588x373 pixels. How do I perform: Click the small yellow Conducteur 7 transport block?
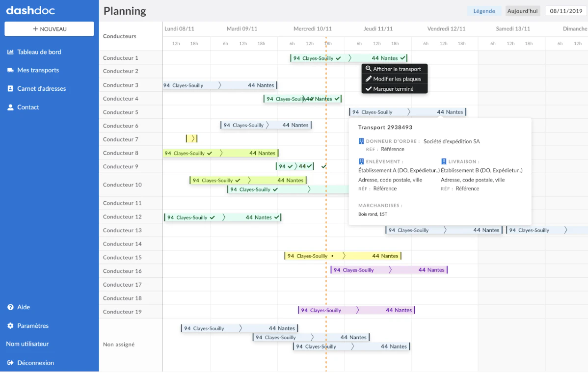pyautogui.click(x=191, y=139)
